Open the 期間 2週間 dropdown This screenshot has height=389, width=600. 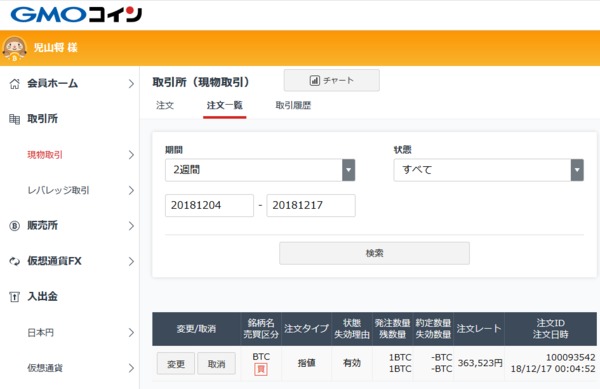260,170
